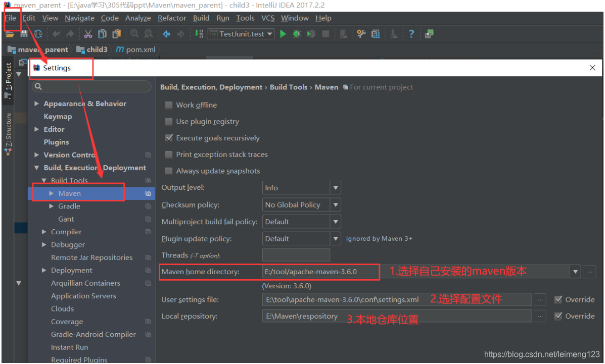Select Keymap in settings tree

pyautogui.click(x=58, y=117)
